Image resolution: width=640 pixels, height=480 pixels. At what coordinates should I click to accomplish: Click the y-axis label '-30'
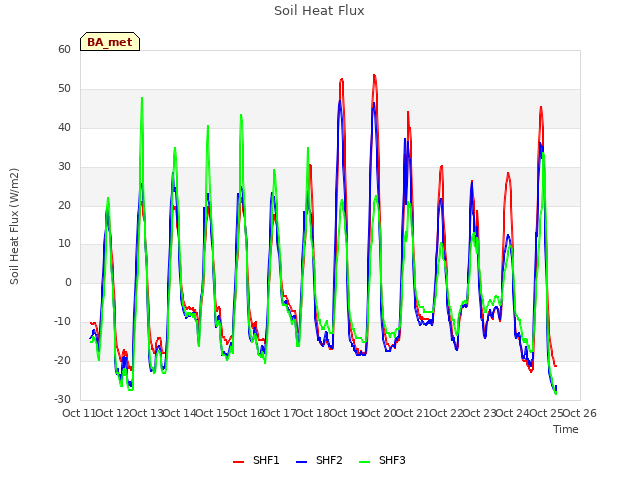tap(63, 399)
